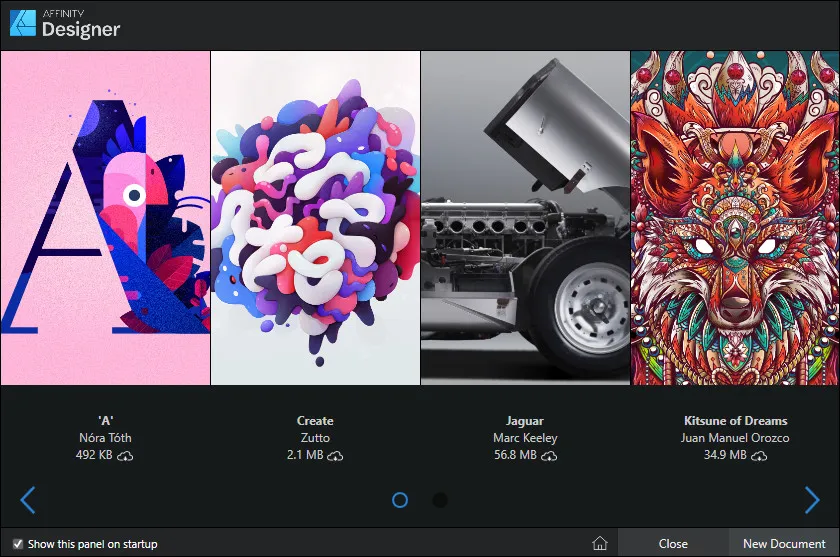Click the cloud download icon under 'A'
Viewport: 840px width, 557px height.
(125, 456)
